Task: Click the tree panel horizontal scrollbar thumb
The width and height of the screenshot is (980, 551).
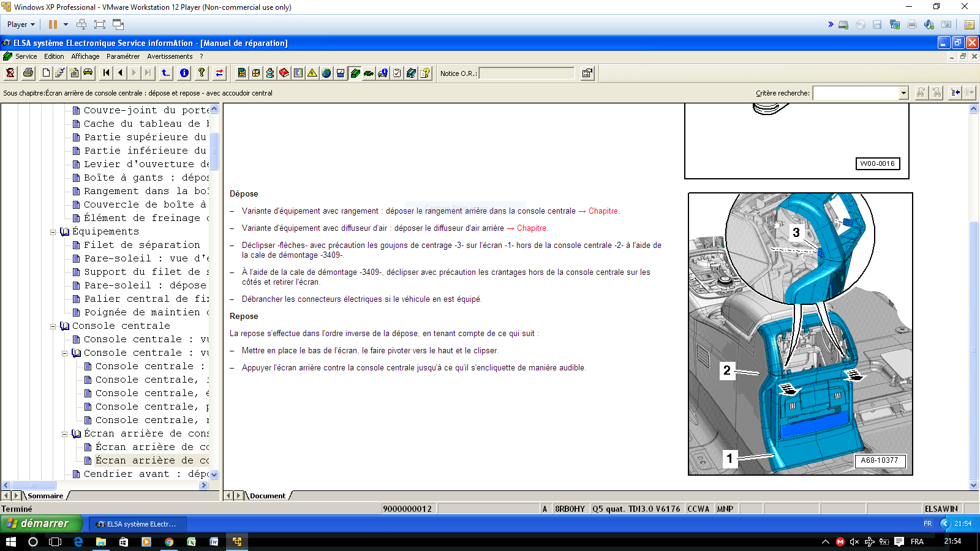Action: tap(34, 485)
